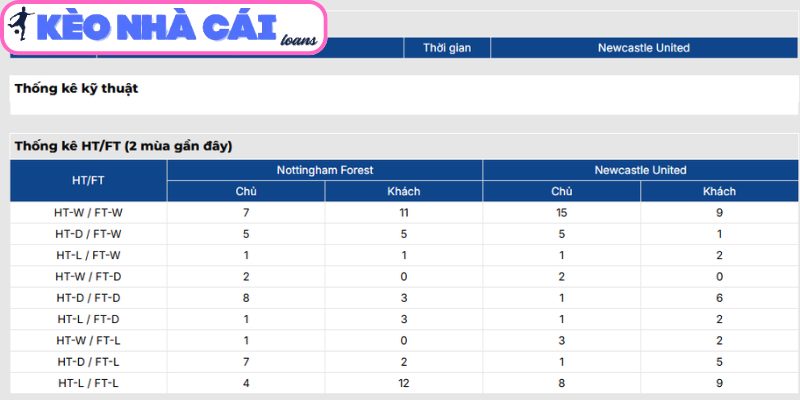
Task: Click Newcastle Khách value 9 in HT-L / FT-L row
Action: [x=719, y=383]
